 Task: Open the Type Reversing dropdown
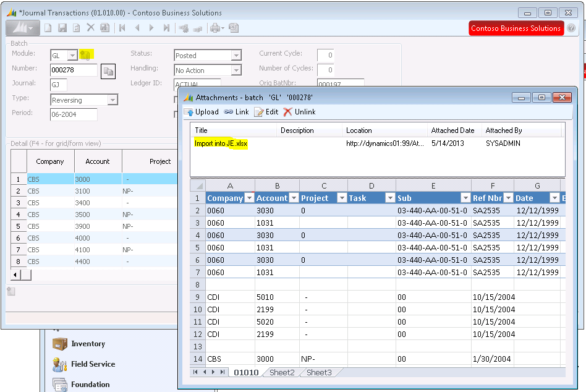(x=113, y=100)
